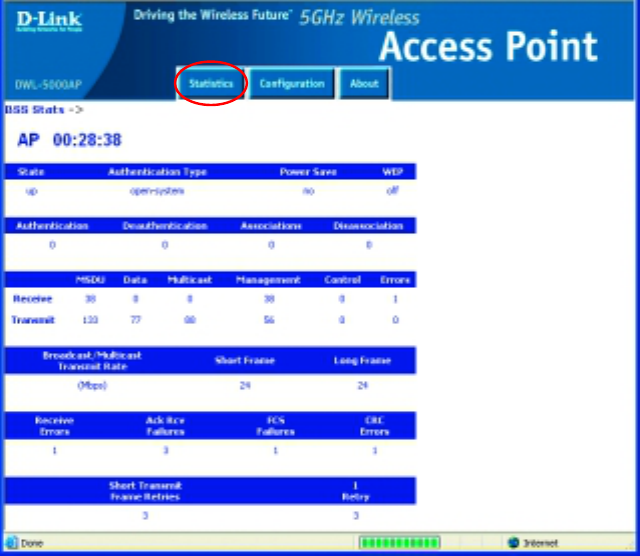Click the Associations header
The image size is (640, 556).
pyautogui.click(x=271, y=226)
